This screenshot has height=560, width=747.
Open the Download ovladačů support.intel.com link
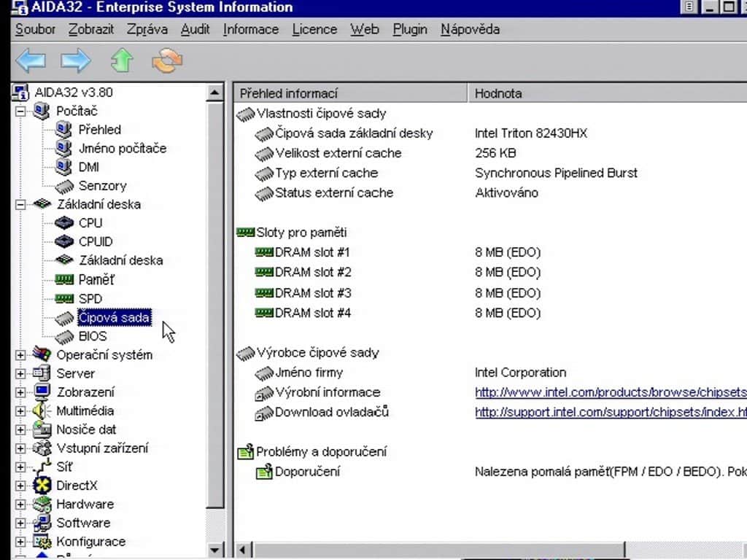point(611,412)
